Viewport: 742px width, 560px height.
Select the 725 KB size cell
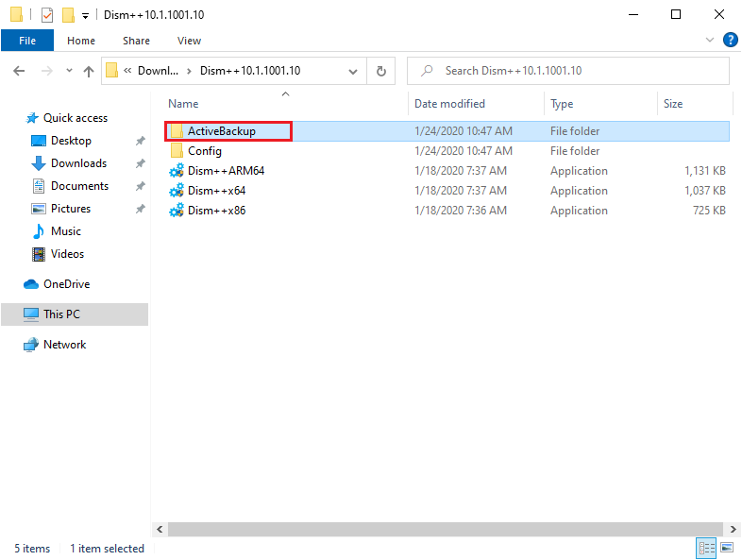click(709, 211)
